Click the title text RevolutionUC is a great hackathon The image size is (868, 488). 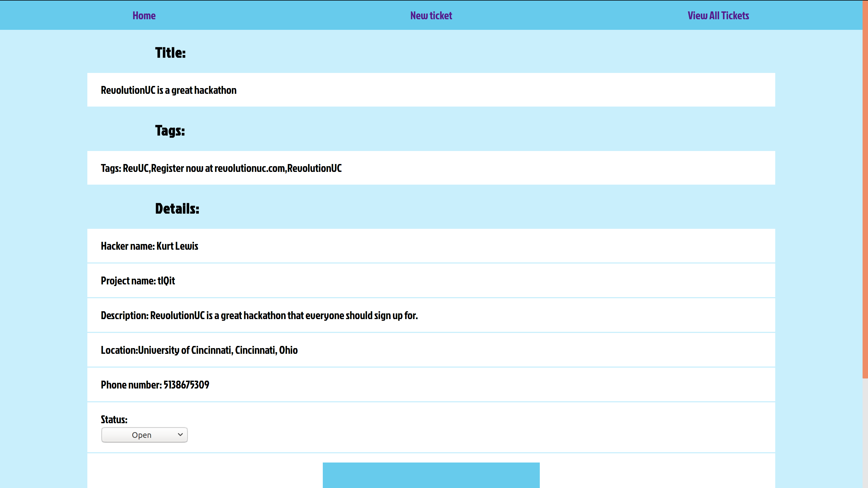point(168,90)
